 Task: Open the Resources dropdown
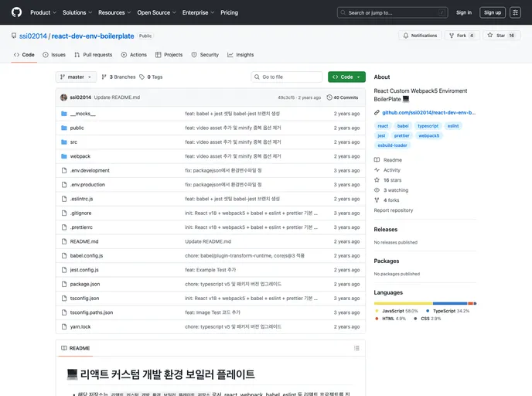pos(114,12)
